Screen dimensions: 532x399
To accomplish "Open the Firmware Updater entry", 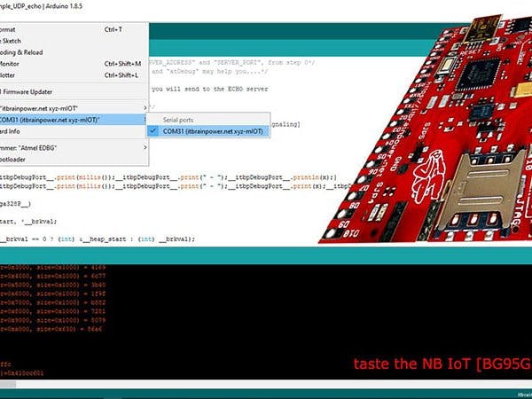I will point(74,91).
